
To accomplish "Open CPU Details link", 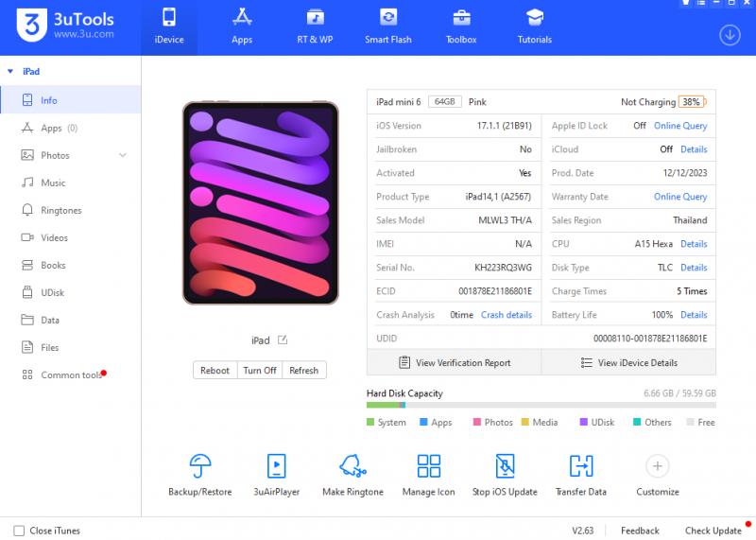I will click(694, 244).
